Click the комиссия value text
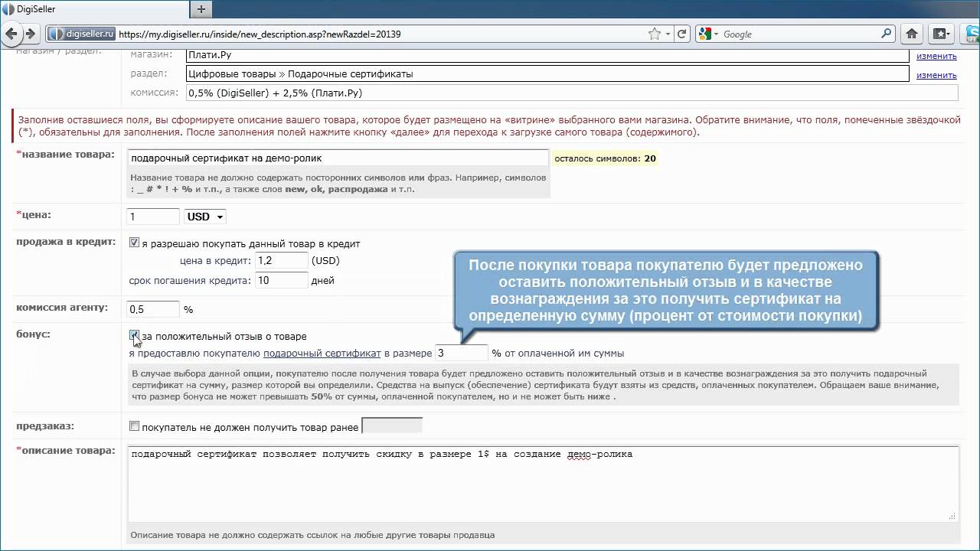This screenshot has height=551, width=980. (x=275, y=93)
